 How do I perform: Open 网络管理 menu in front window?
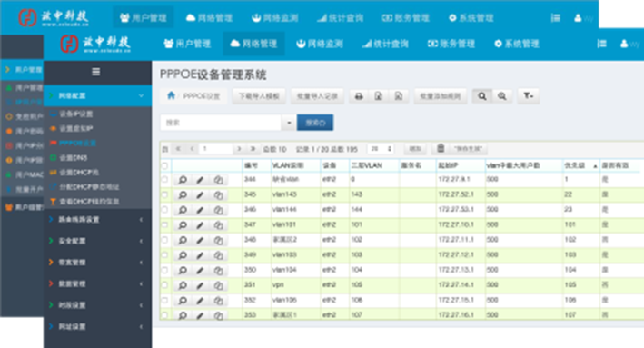[253, 44]
